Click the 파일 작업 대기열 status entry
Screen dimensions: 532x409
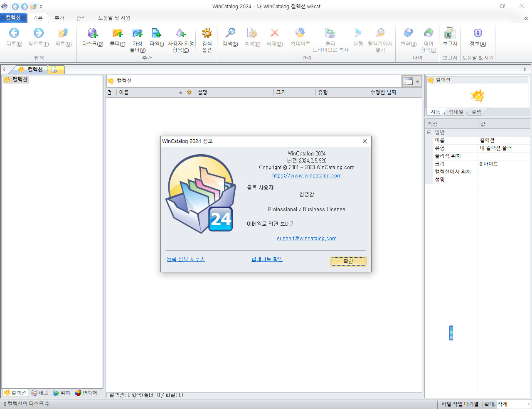[460, 404]
